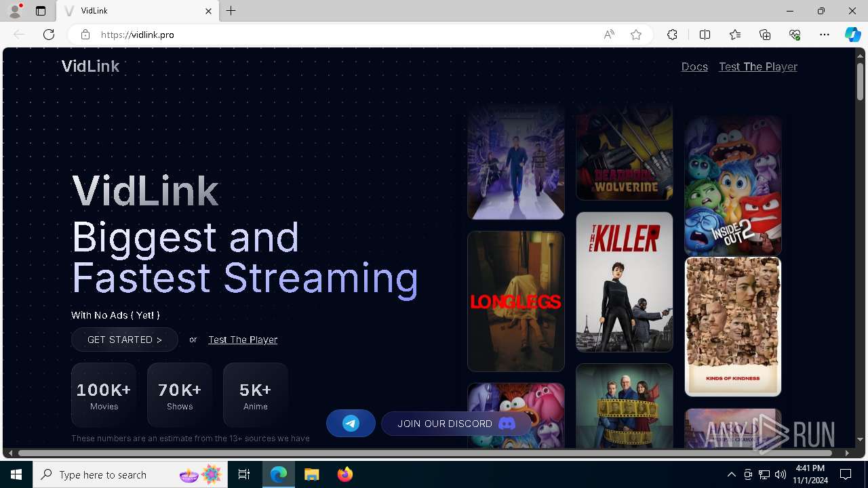Click the vertical scrollbar up arrow
This screenshot has height=488, width=868.
[860, 55]
